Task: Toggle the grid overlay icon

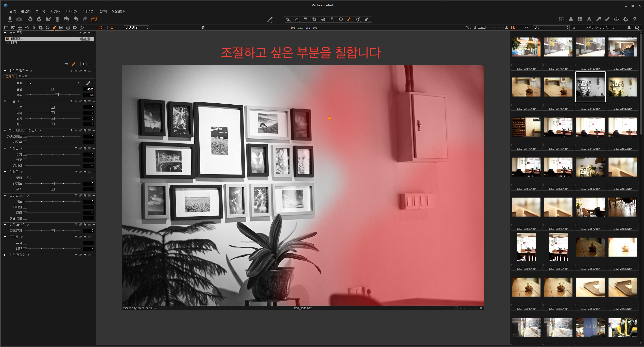Action: point(580,19)
